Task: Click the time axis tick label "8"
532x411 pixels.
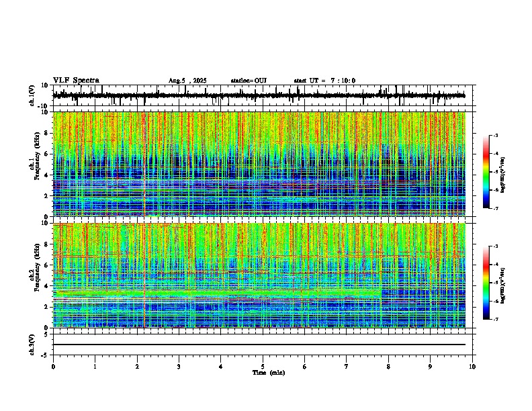Action: pos(388,367)
